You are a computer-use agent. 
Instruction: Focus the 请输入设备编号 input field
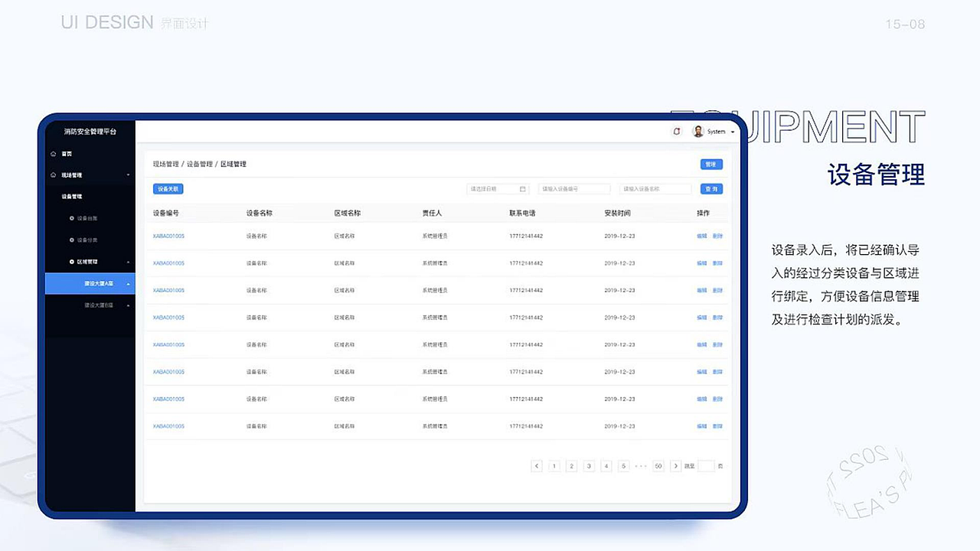[574, 189]
